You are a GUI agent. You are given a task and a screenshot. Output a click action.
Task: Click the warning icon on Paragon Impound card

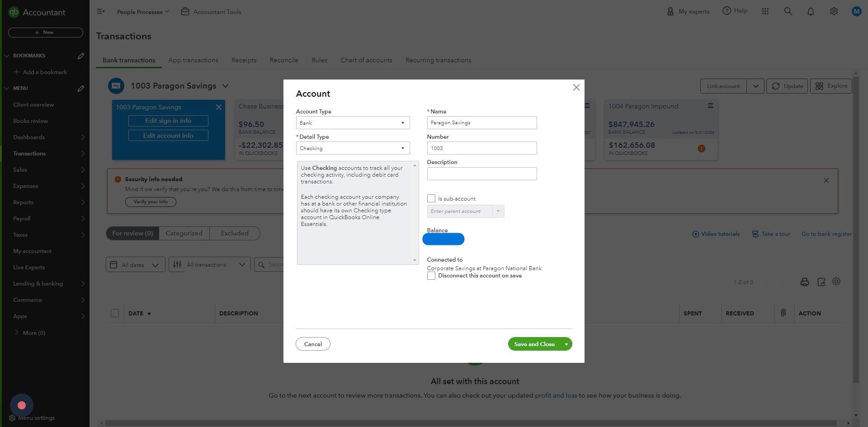coord(702,149)
